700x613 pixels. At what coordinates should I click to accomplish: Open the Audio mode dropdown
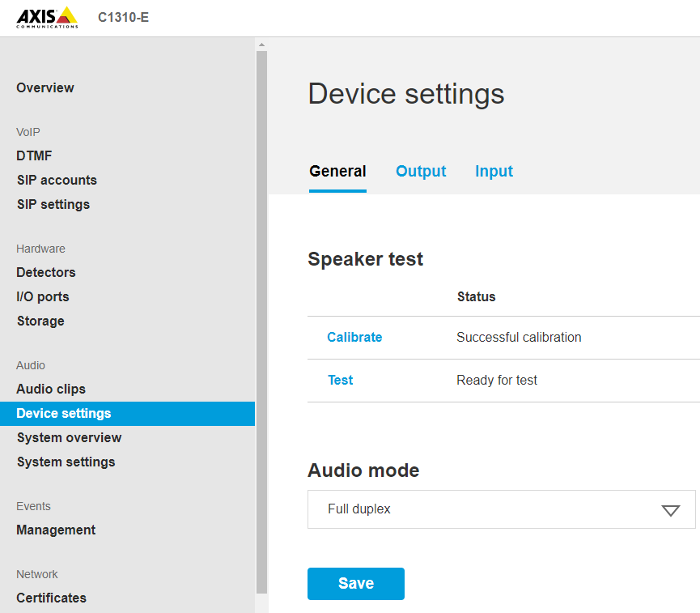[x=501, y=509]
